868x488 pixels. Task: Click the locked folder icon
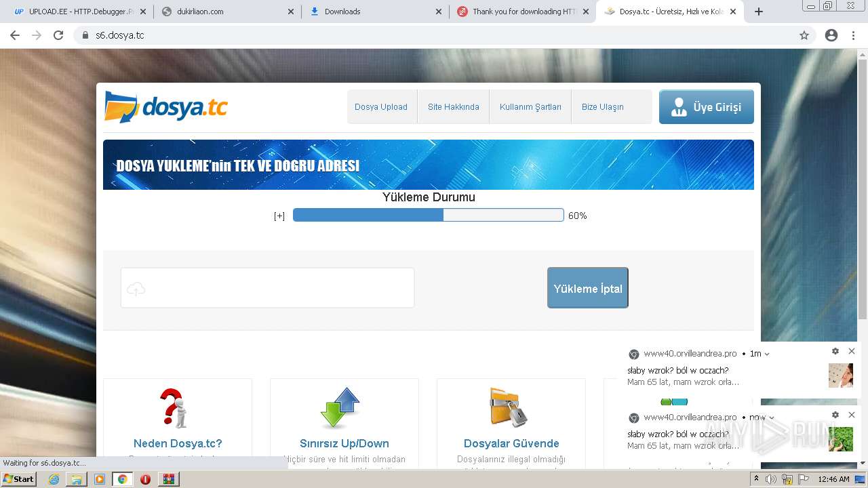[508, 407]
